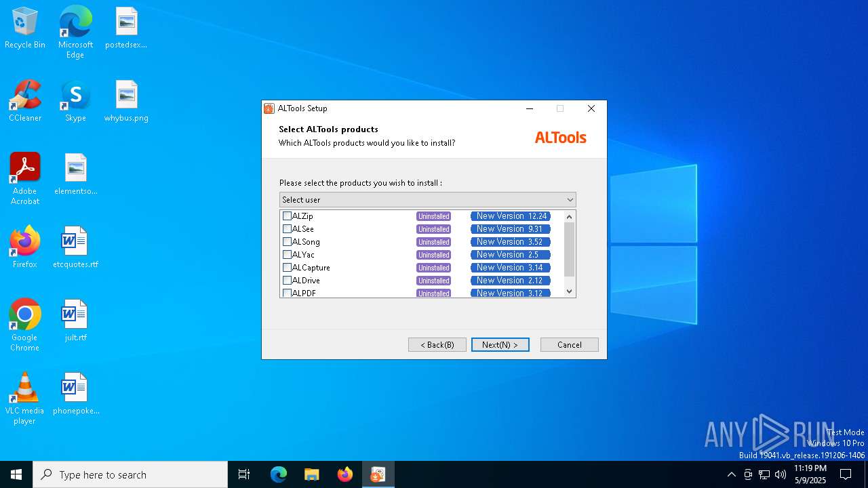Screen dimensions: 868x488
Task: Check the ALPDF product checkbox
Action: (x=287, y=293)
